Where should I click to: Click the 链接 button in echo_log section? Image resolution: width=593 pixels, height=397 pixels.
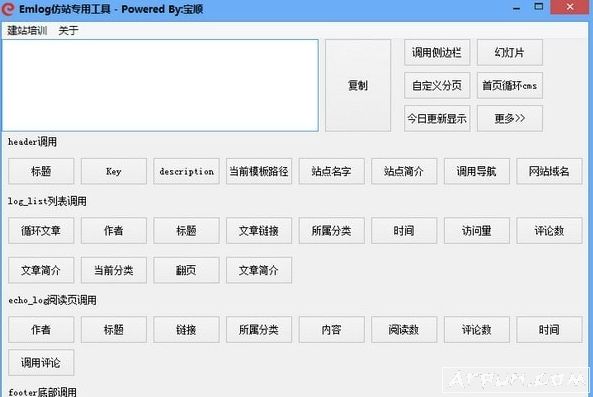[186, 330]
